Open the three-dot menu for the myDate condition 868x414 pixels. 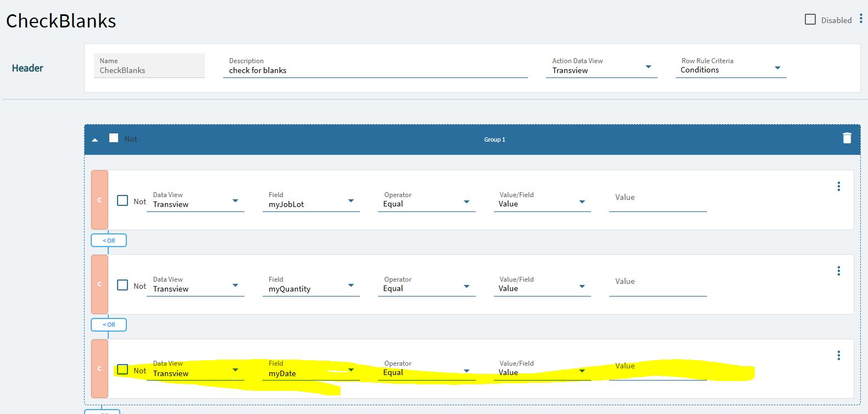[839, 356]
